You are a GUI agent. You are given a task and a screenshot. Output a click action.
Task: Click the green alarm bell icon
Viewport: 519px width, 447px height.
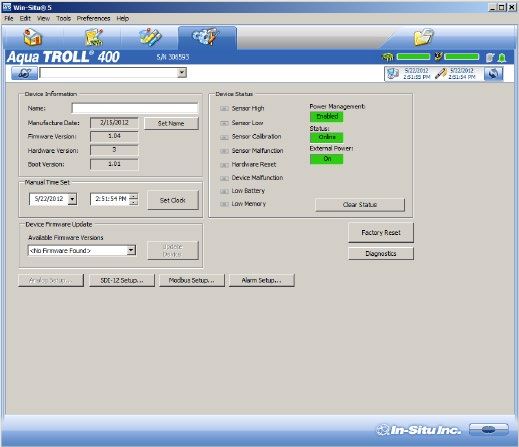[x=502, y=58]
